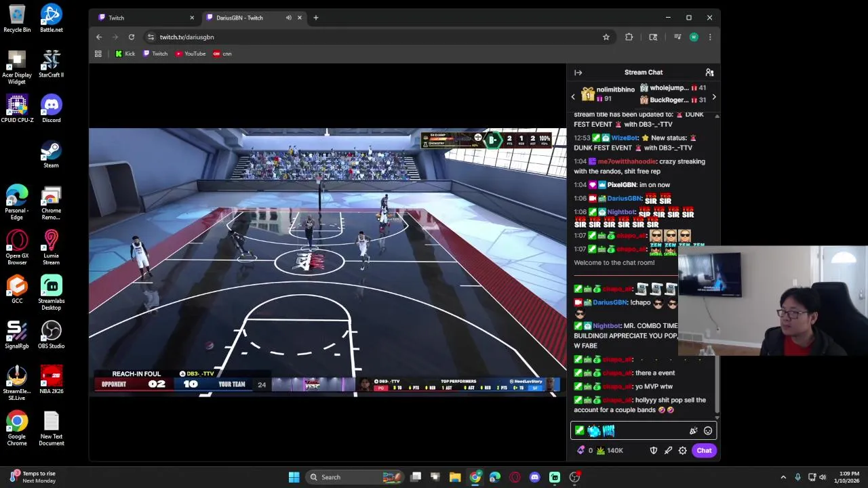Open 140K channel points balance
The width and height of the screenshot is (868, 488).
610,450
